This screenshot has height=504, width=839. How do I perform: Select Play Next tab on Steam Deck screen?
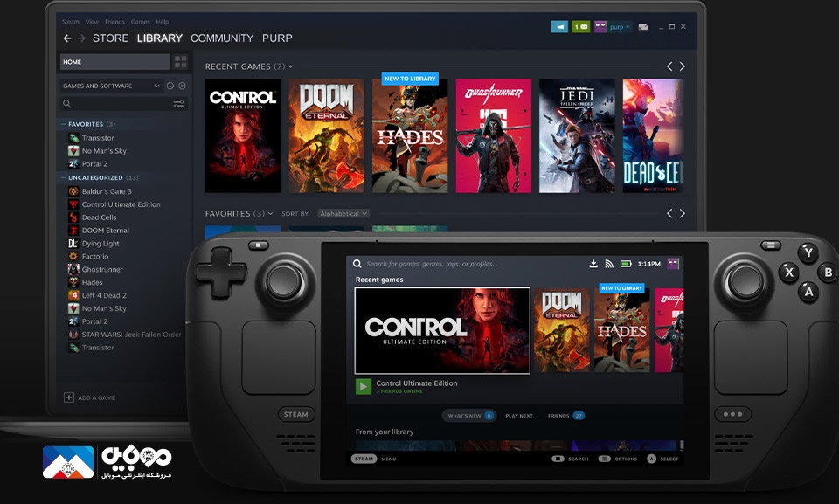click(519, 415)
